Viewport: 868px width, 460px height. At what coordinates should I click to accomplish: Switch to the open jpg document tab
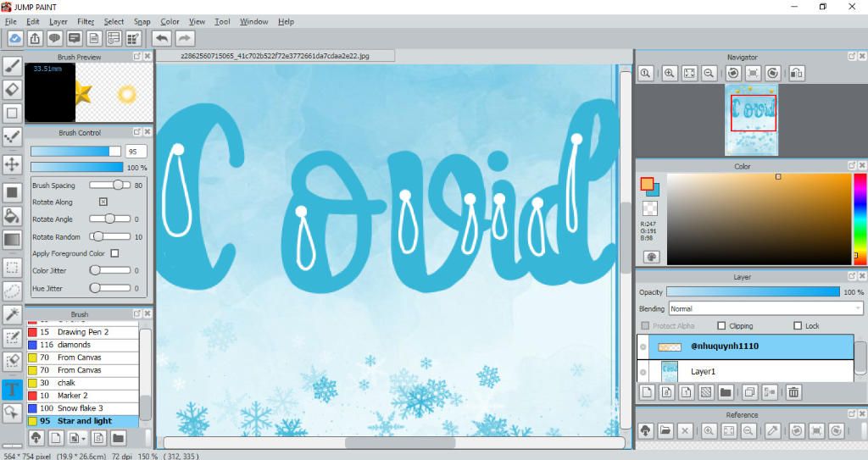click(x=275, y=56)
